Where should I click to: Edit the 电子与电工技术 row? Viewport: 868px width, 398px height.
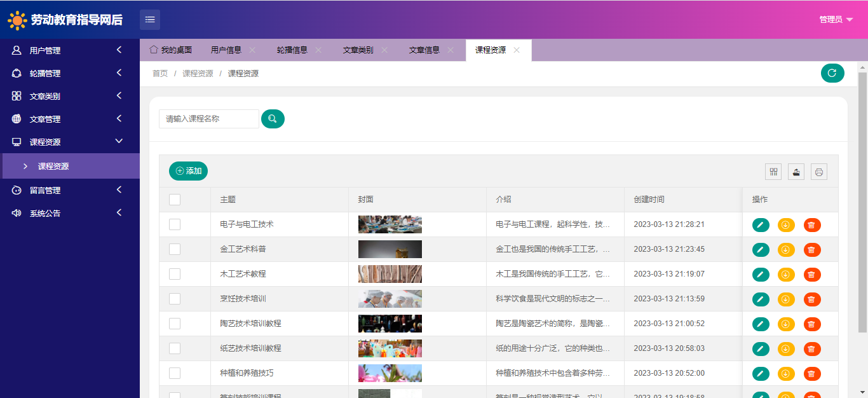coord(761,225)
